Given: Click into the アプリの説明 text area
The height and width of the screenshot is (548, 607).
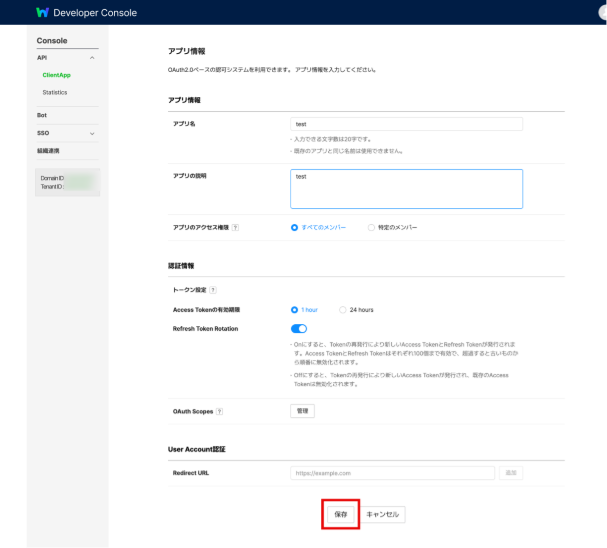Looking at the screenshot, I should pyautogui.click(x=406, y=188).
